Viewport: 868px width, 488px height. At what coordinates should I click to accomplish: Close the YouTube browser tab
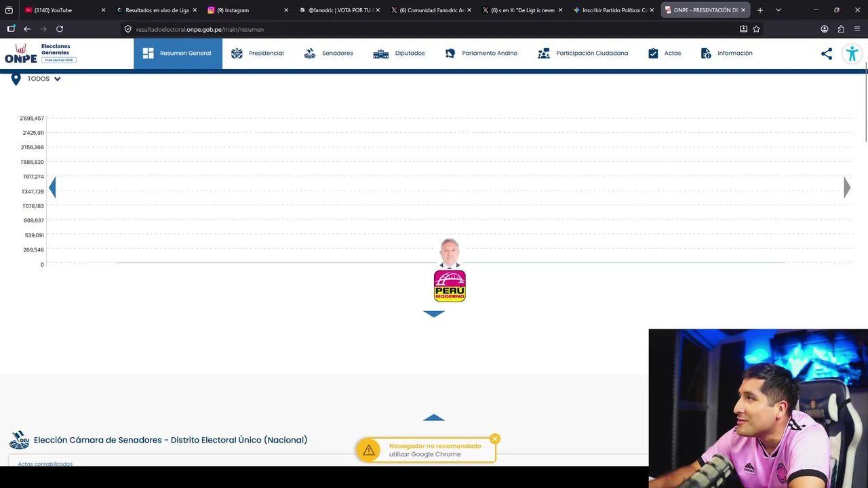coord(103,10)
